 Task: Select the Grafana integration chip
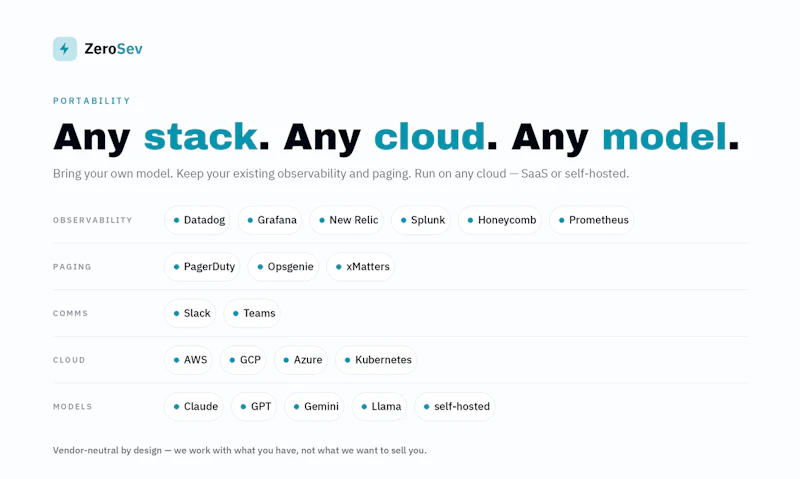270,220
